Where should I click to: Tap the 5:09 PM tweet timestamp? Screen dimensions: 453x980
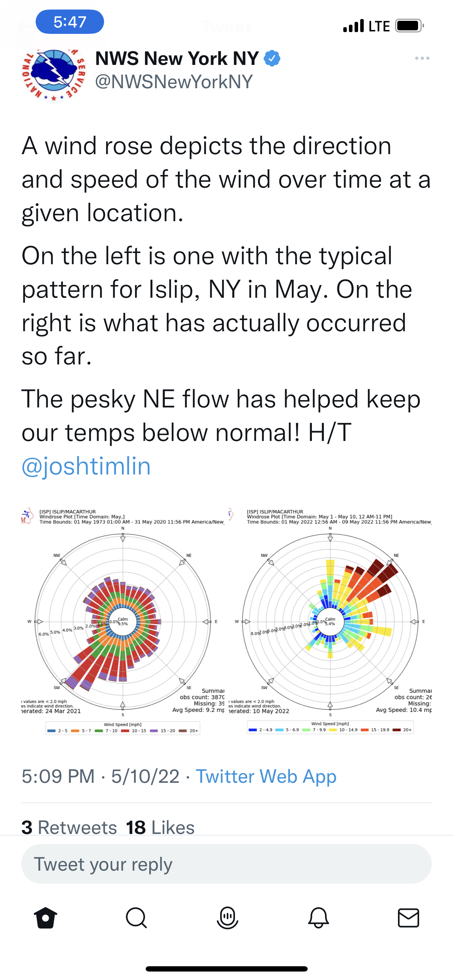click(x=58, y=776)
